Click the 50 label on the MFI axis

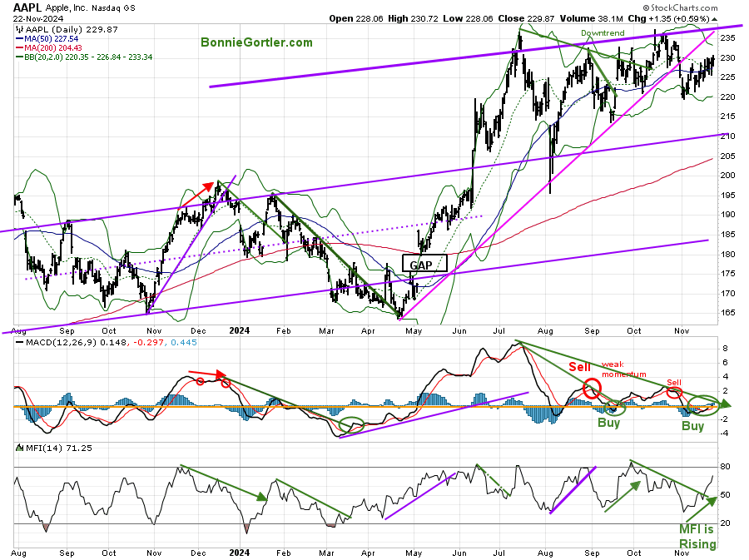tap(725, 494)
